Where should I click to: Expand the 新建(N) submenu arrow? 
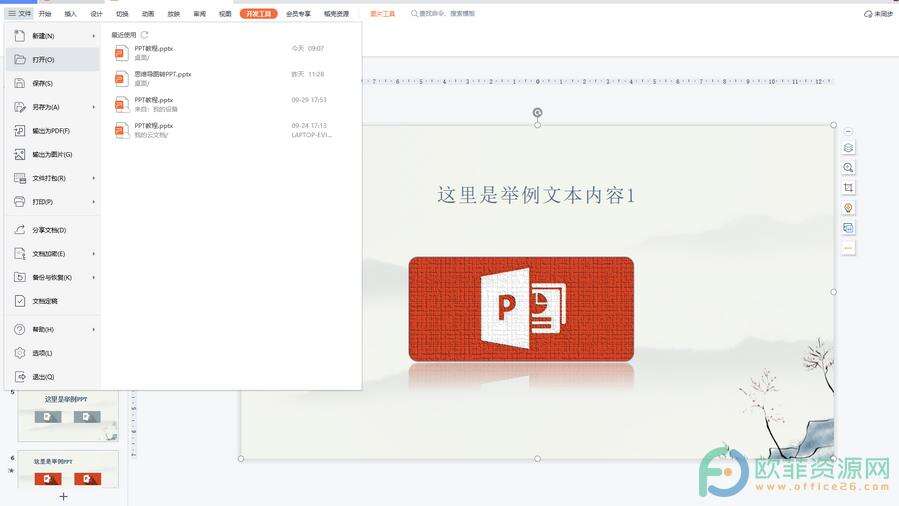[x=93, y=36]
